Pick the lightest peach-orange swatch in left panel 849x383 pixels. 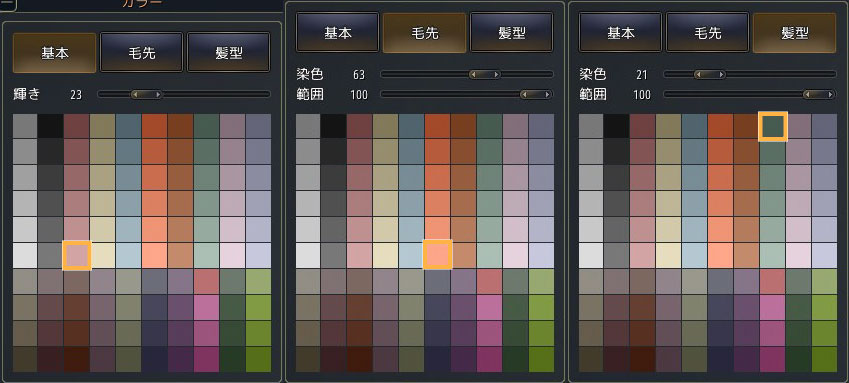[x=154, y=255]
